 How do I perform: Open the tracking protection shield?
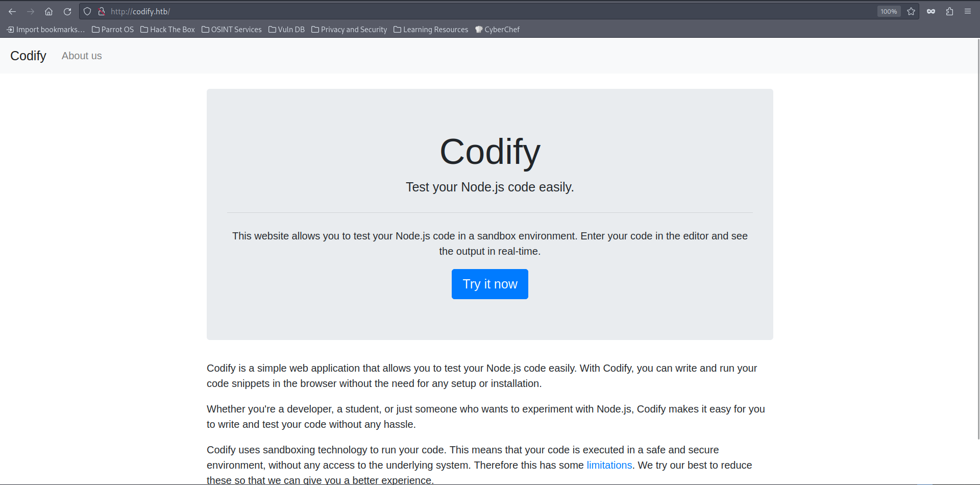coord(87,11)
